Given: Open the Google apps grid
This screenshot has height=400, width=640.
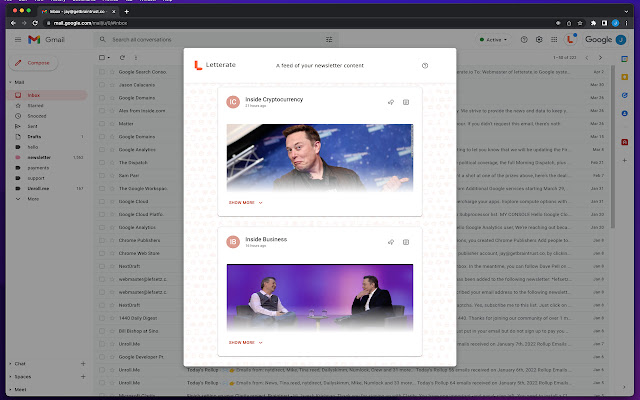Looking at the screenshot, I should coord(554,40).
